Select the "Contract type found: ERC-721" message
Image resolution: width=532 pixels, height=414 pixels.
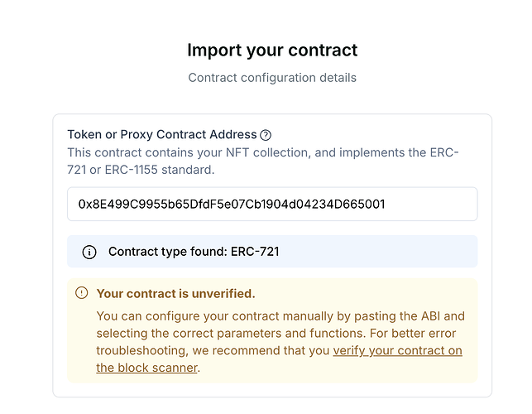click(193, 252)
